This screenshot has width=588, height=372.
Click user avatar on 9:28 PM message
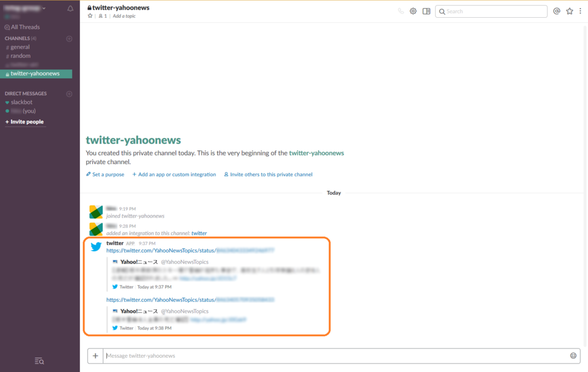click(96, 229)
